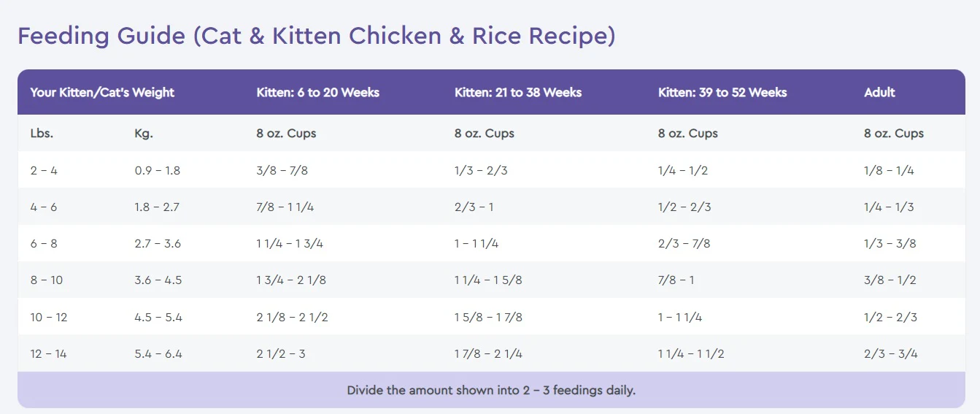Image resolution: width=980 pixels, height=414 pixels.
Task: Click the 1/8 – 1/4 adult cups cell
Action: click(x=889, y=170)
